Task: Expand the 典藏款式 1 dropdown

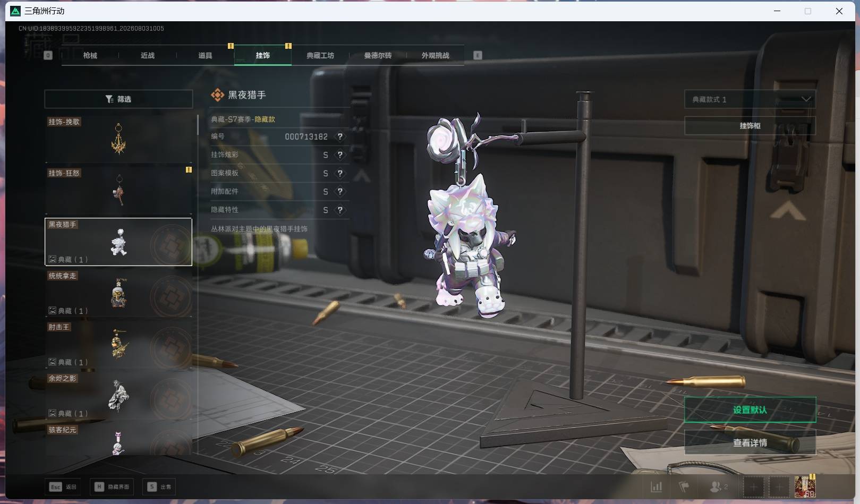Action: pyautogui.click(x=750, y=99)
